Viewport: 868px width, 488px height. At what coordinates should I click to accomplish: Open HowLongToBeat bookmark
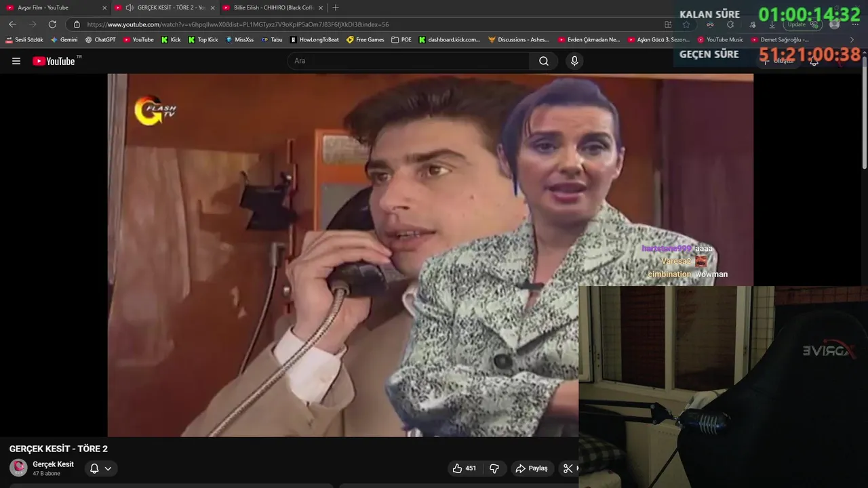[x=314, y=40]
